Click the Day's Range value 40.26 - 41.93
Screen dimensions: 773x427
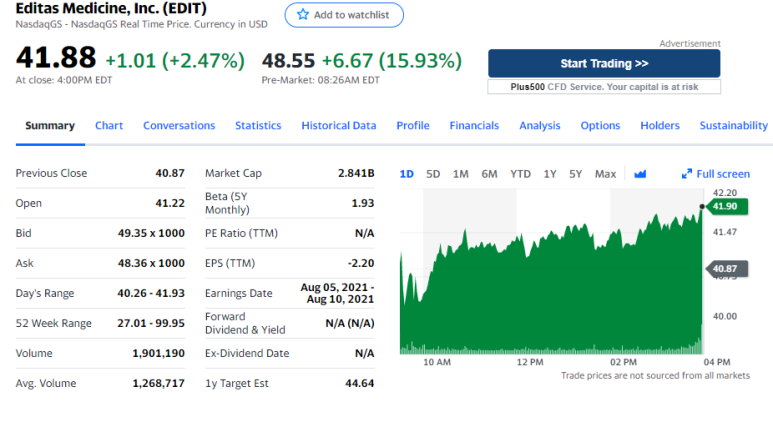click(151, 293)
